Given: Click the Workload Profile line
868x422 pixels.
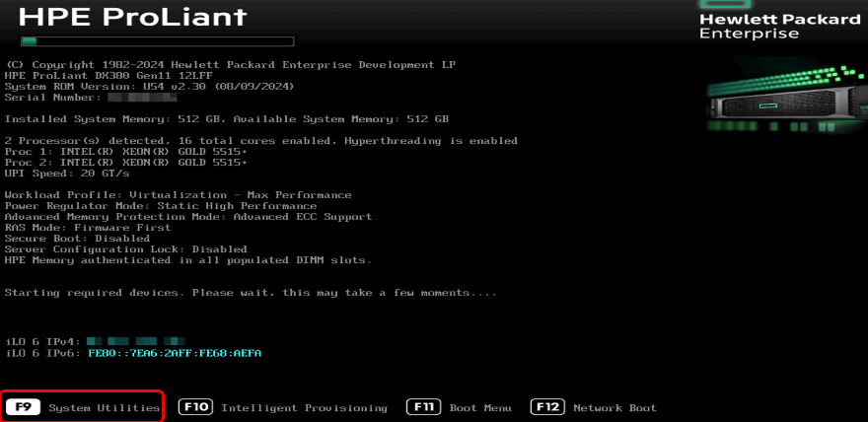Looking at the screenshot, I should 178,194.
